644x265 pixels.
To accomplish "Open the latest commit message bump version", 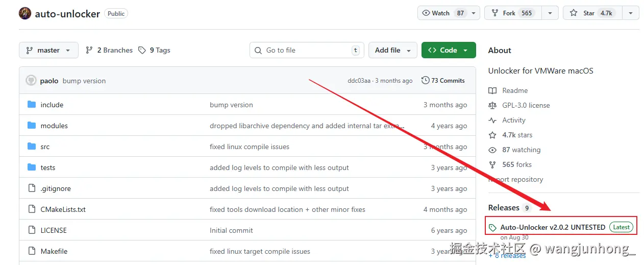I will click(x=84, y=81).
